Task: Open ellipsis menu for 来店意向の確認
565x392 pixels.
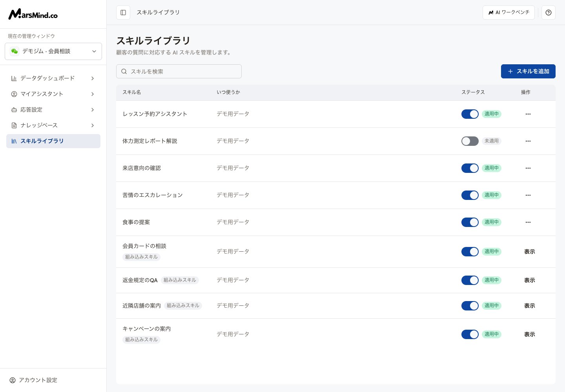Action: (x=528, y=168)
